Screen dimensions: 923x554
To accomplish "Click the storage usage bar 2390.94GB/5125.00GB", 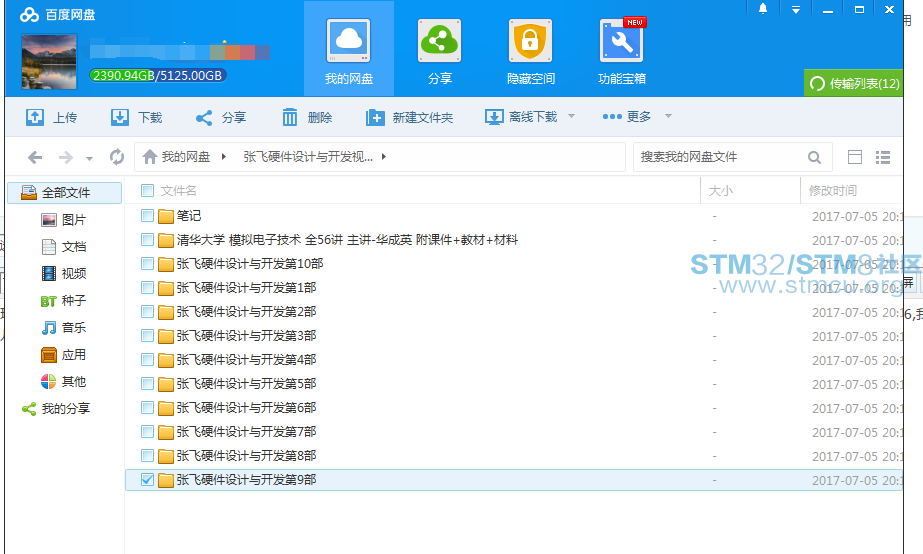I will 158,75.
